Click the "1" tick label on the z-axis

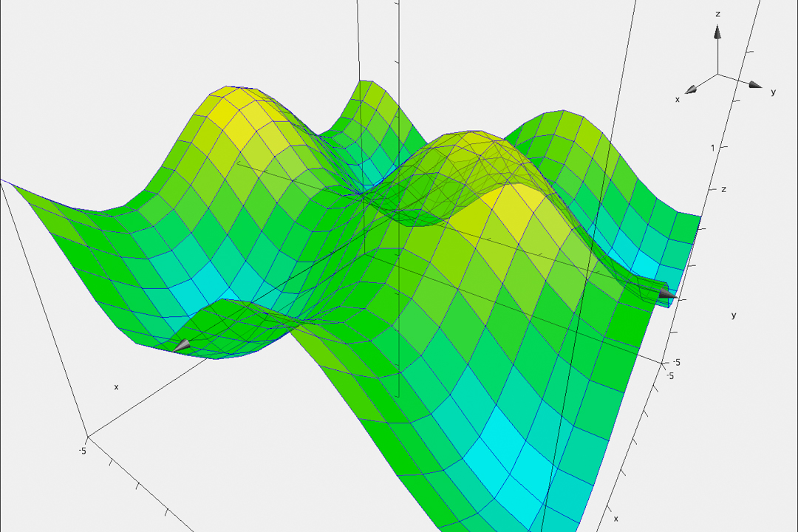click(x=713, y=148)
